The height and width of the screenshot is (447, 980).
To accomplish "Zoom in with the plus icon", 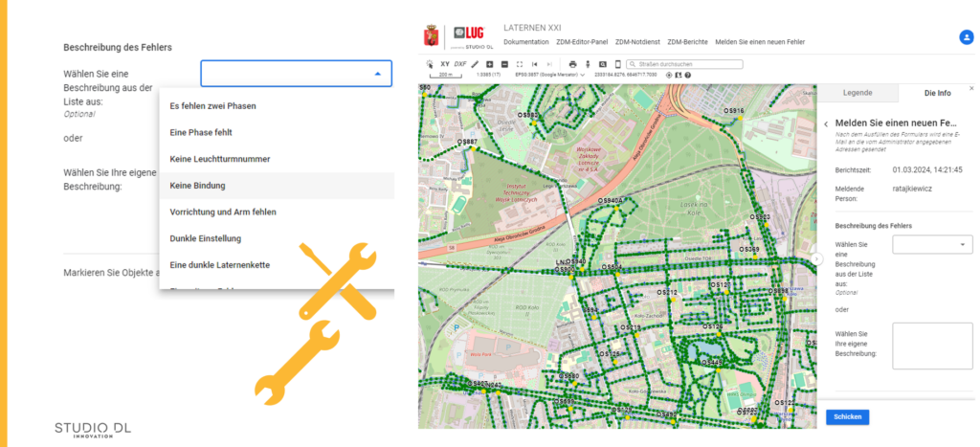I will pyautogui.click(x=490, y=64).
